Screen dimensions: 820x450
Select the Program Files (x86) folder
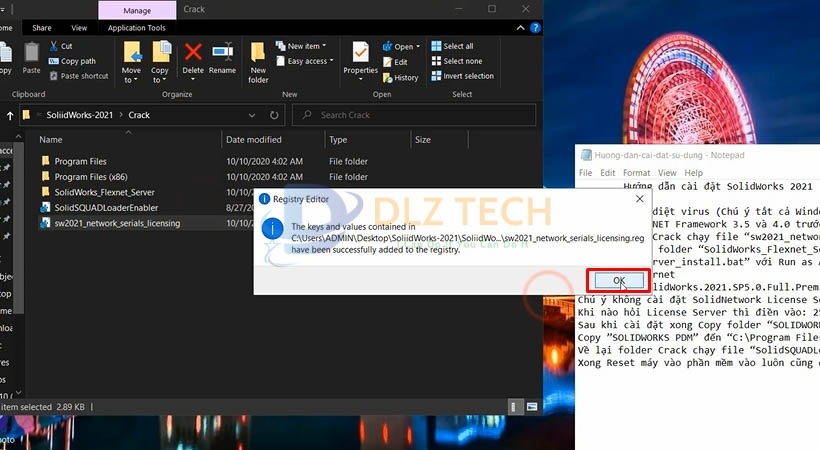pos(91,177)
